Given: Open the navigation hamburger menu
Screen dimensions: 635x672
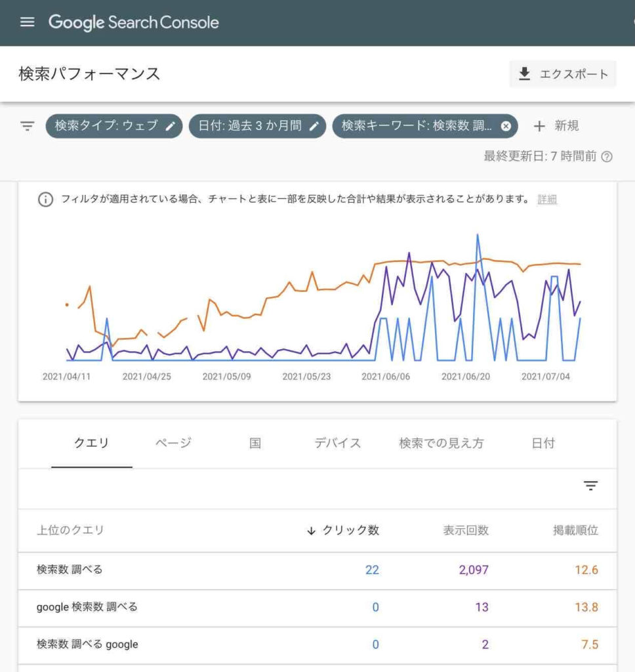Looking at the screenshot, I should click(x=27, y=22).
